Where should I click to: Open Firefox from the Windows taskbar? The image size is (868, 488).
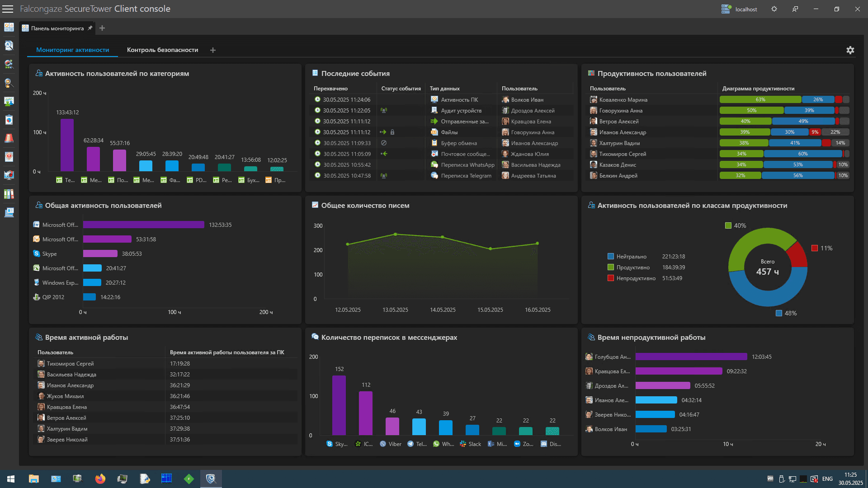click(100, 479)
